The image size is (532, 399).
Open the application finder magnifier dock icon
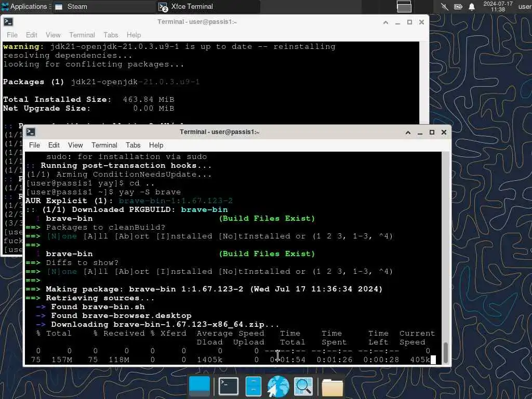(x=303, y=386)
